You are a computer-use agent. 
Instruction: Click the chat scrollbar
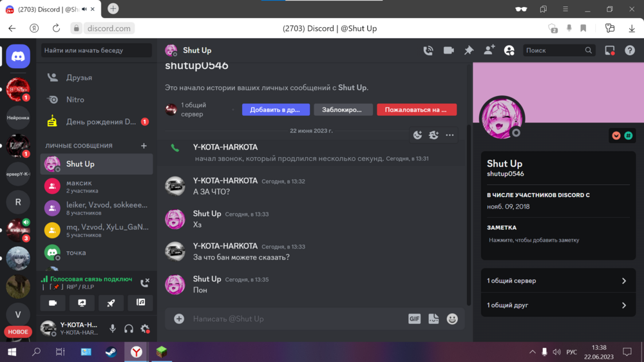(x=469, y=214)
